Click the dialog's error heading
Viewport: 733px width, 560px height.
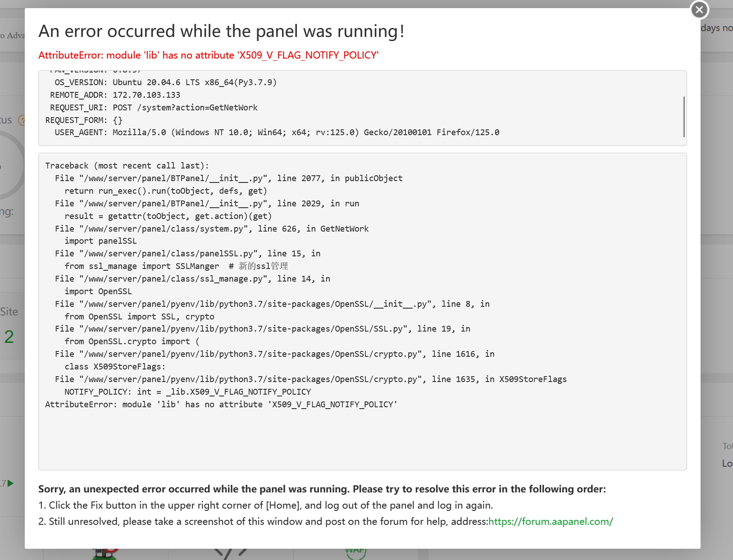[x=221, y=32]
